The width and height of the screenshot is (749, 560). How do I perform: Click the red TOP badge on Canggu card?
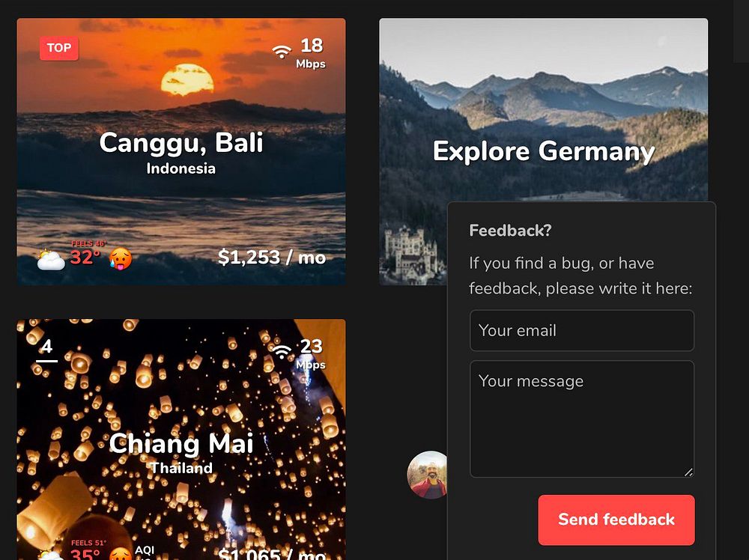click(x=58, y=48)
